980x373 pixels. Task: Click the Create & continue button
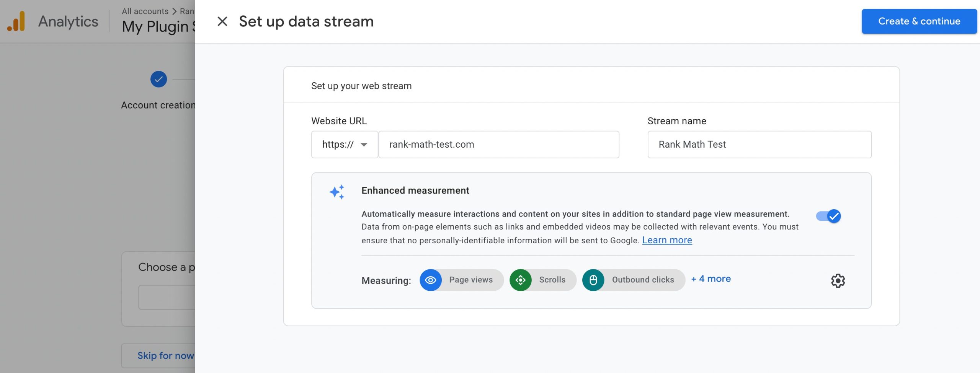tap(919, 21)
